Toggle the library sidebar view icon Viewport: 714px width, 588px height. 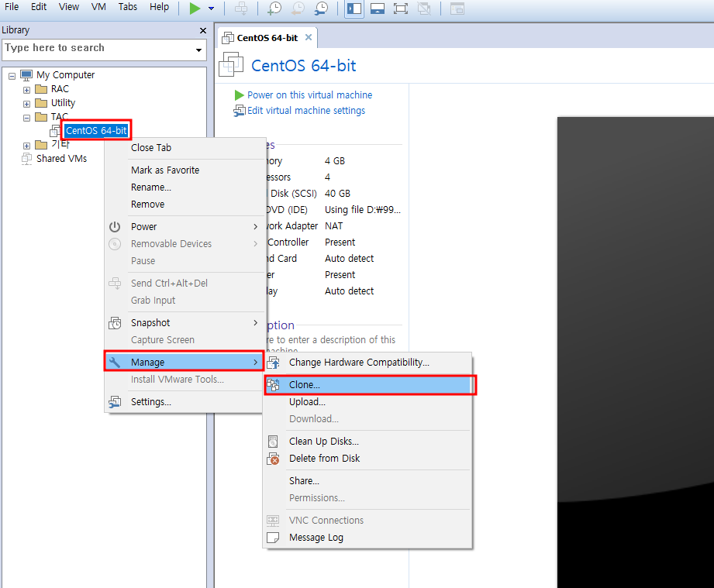354,9
